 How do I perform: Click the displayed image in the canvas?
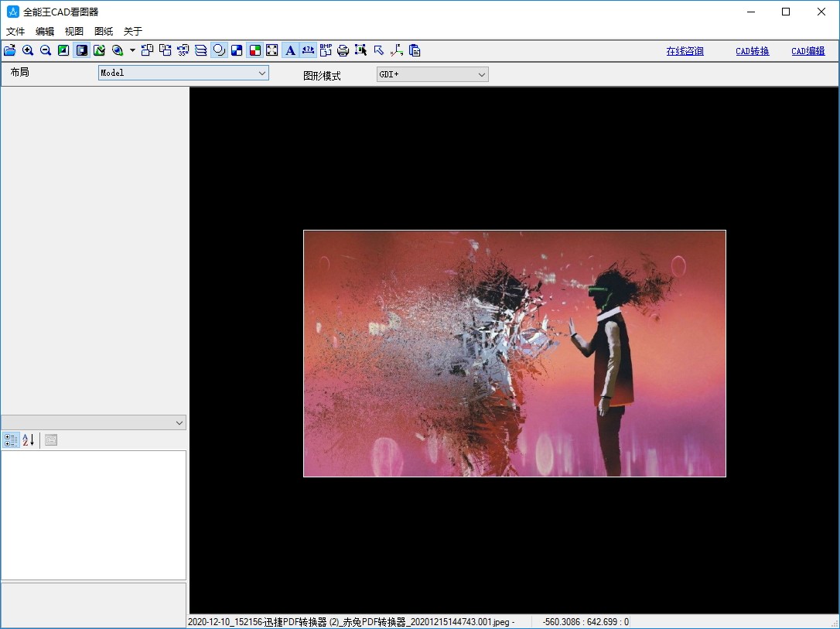point(514,354)
